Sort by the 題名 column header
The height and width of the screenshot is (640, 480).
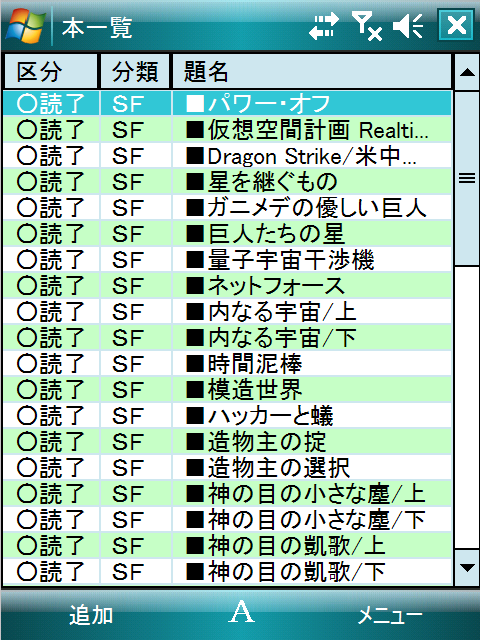(x=312, y=72)
